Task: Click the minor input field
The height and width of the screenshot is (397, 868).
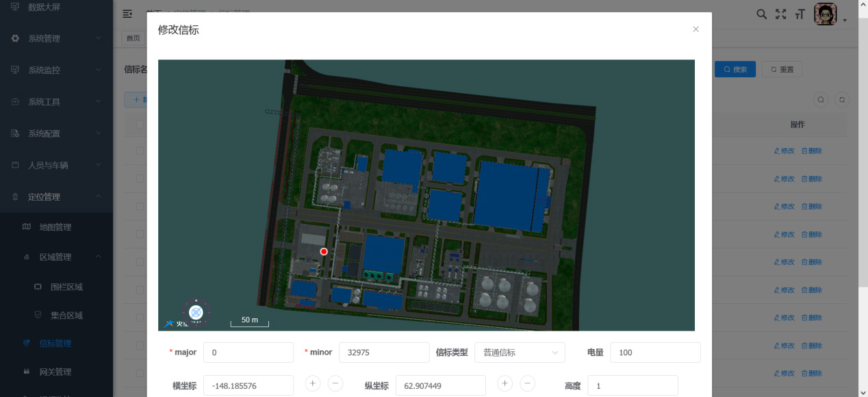Action: [383, 353]
